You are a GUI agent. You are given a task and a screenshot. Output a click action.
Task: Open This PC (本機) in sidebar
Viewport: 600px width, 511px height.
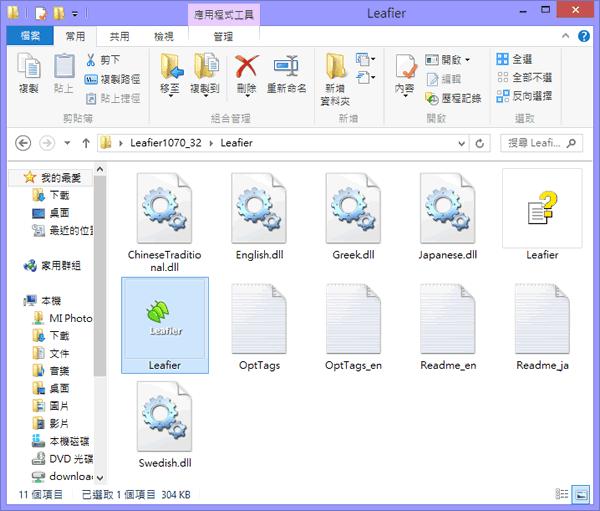(x=42, y=301)
